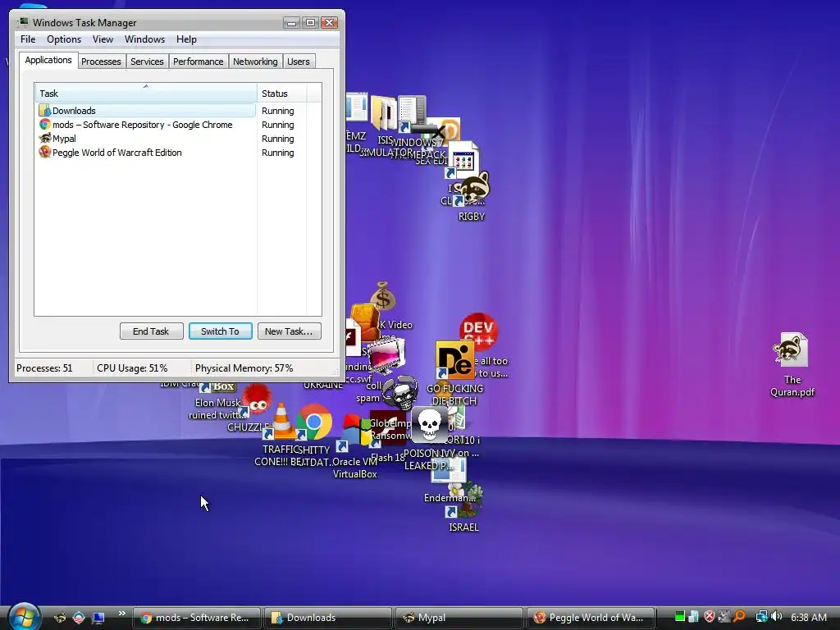The height and width of the screenshot is (630, 840).
Task: Select the white skull Poison Ivy desktop icon
Action: [430, 424]
